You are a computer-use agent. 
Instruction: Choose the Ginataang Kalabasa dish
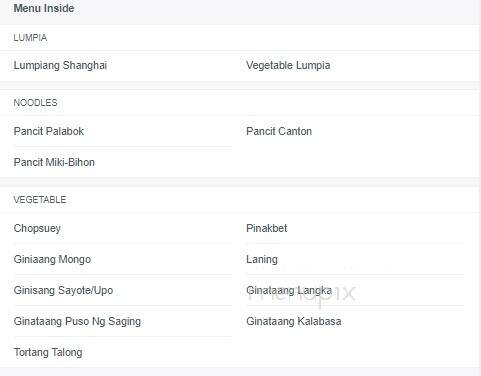coord(294,321)
